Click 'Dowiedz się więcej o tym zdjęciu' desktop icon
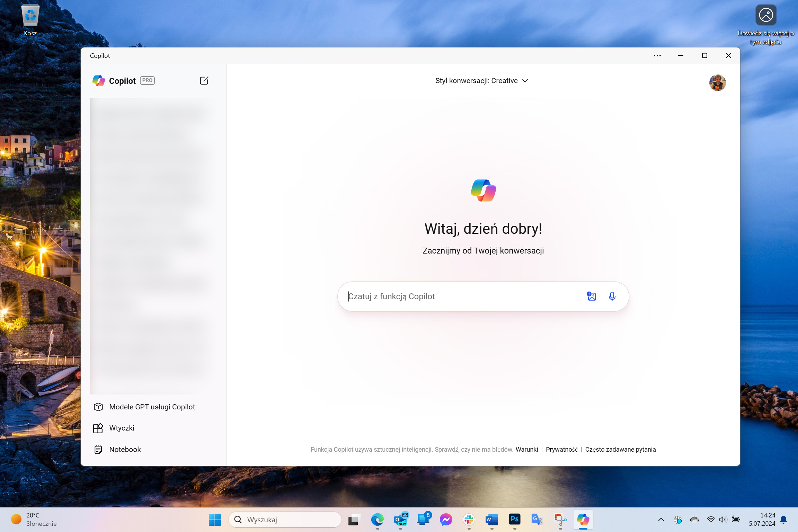This screenshot has height=532, width=798. point(765,25)
